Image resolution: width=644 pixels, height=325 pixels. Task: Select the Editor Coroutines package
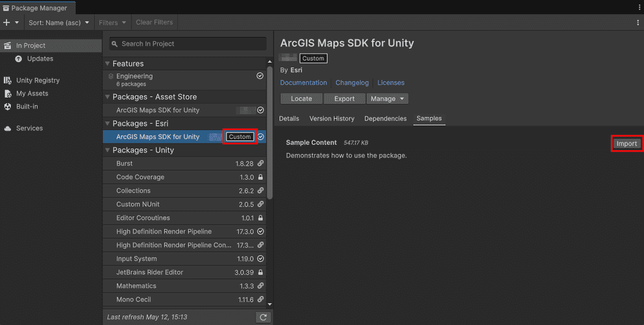tap(184, 218)
